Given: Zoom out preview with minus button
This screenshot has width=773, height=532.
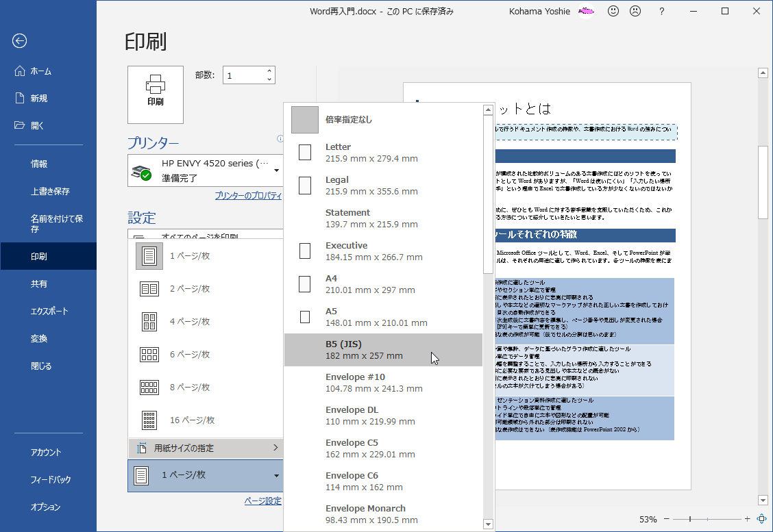Looking at the screenshot, I should 667,519.
